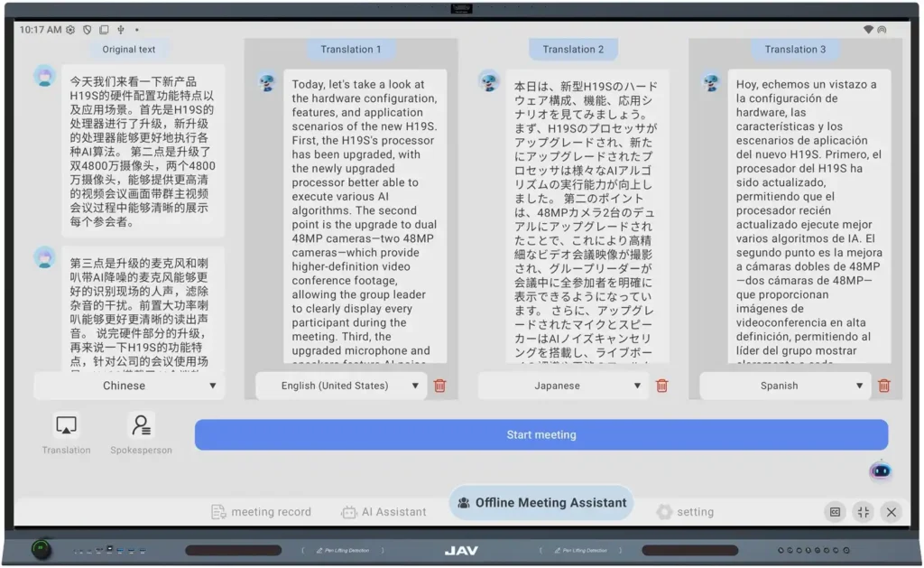Switch to the meeting record tab

(x=261, y=512)
